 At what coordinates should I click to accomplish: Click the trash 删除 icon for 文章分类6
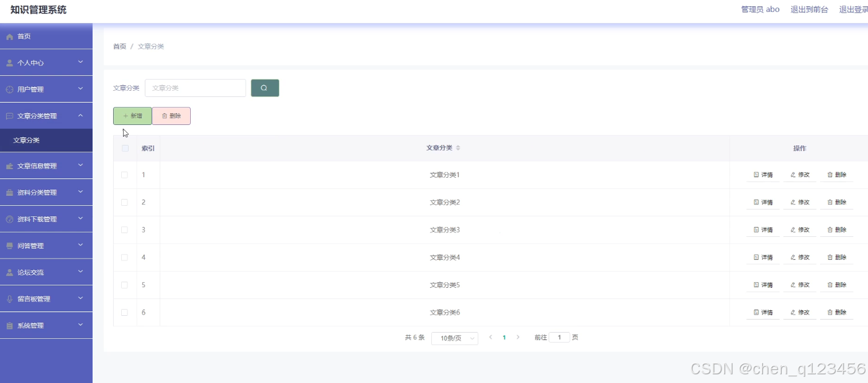coord(830,312)
